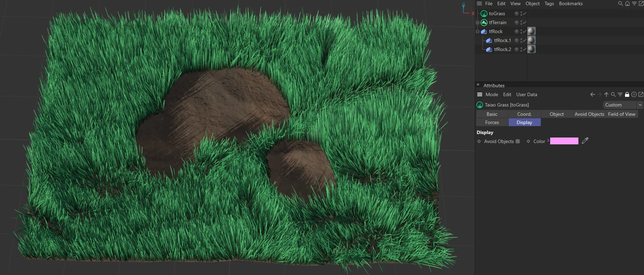Open the Attributes Edit menu
The height and width of the screenshot is (275, 644).
point(507,94)
